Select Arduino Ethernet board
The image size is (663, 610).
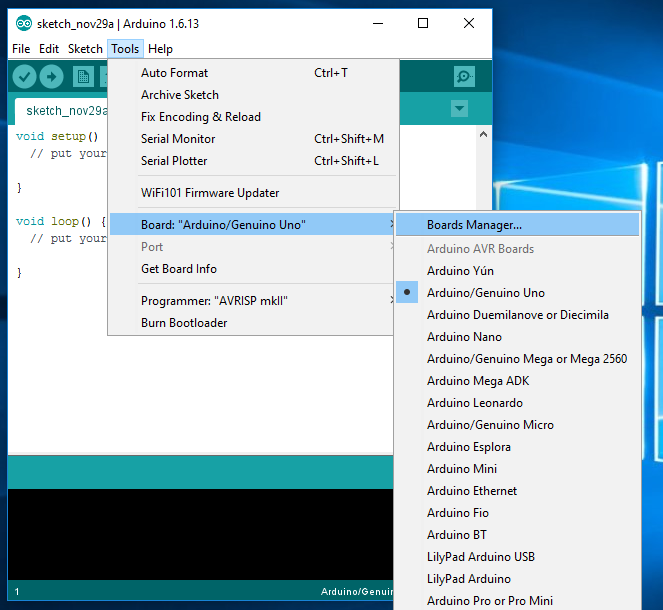[517, 490]
